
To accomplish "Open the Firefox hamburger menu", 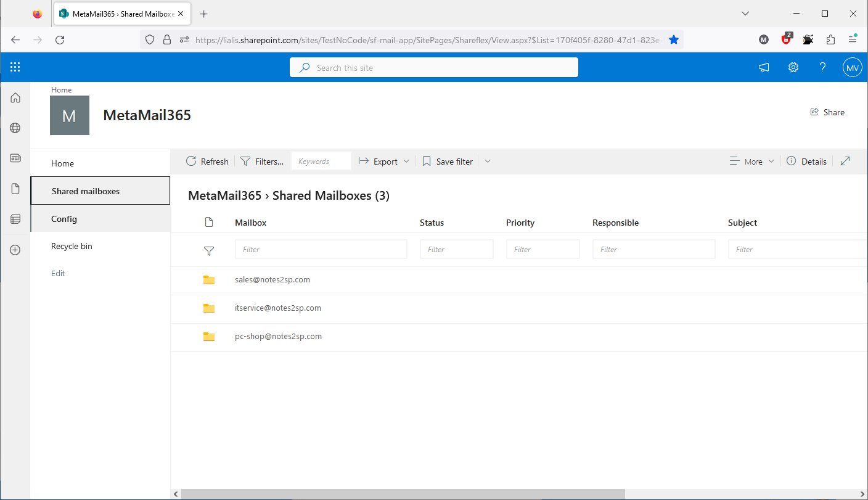I will tap(853, 39).
